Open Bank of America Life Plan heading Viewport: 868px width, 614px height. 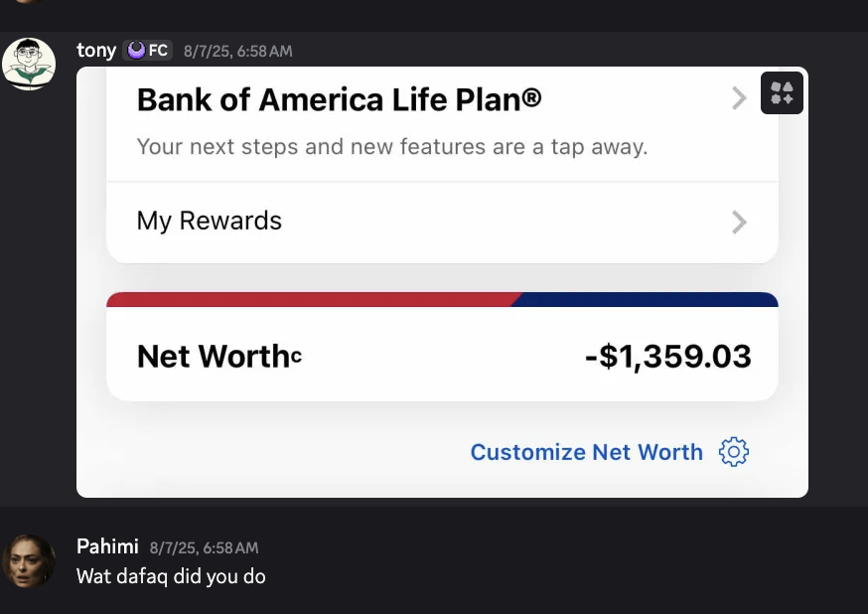coord(339,99)
